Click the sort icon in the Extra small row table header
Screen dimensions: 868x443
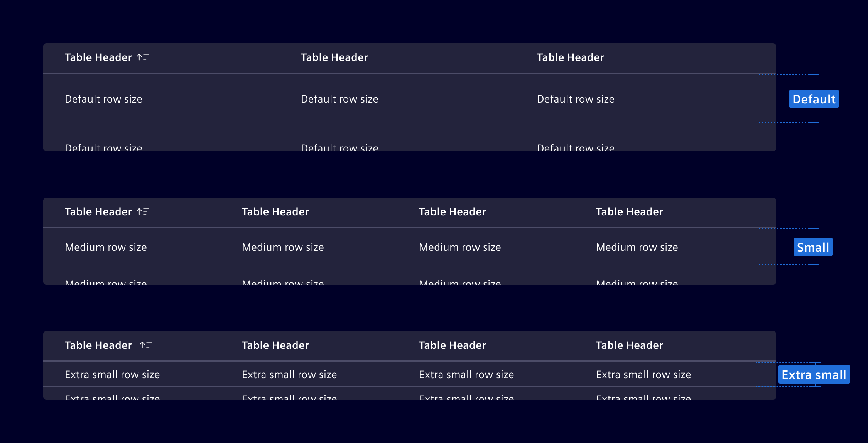pyautogui.click(x=146, y=345)
